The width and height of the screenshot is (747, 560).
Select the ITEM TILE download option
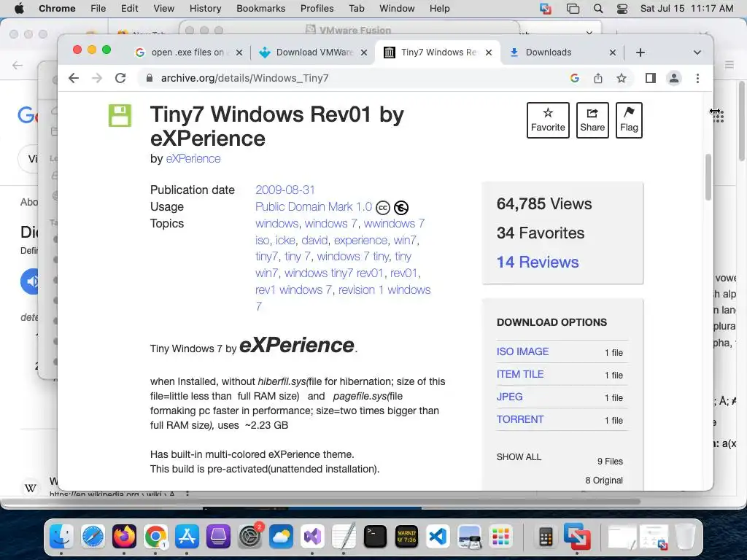[x=519, y=374]
